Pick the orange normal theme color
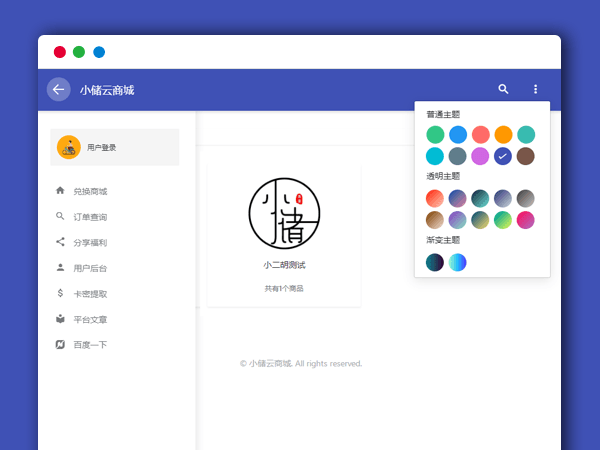Image resolution: width=600 pixels, height=450 pixels. pos(503,134)
